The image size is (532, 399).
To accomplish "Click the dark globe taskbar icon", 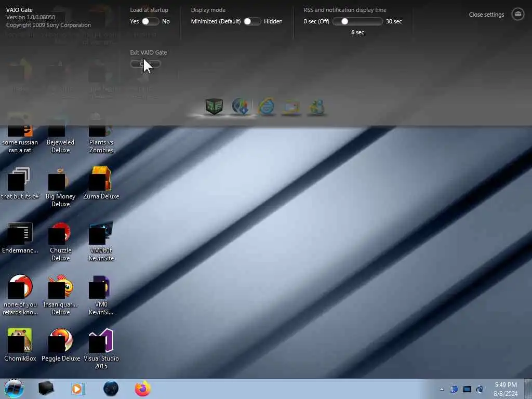I will click(111, 389).
